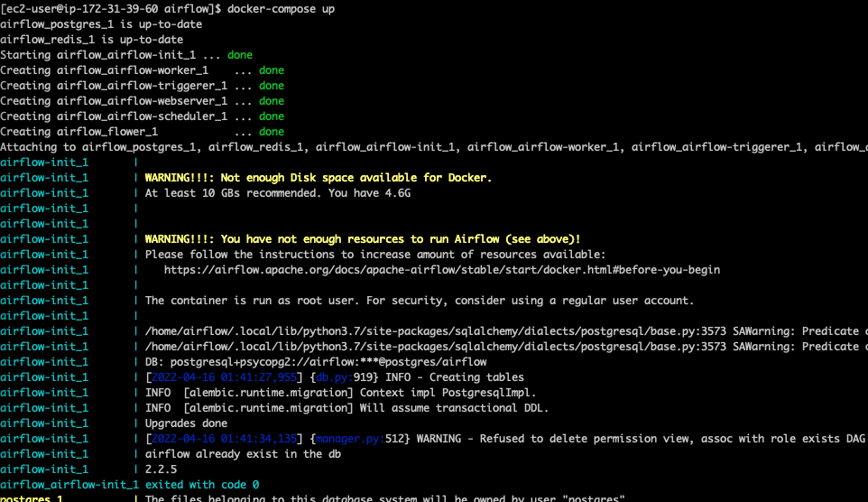Select 'airflow_redis_1 is up-to-date' line

coord(92,40)
